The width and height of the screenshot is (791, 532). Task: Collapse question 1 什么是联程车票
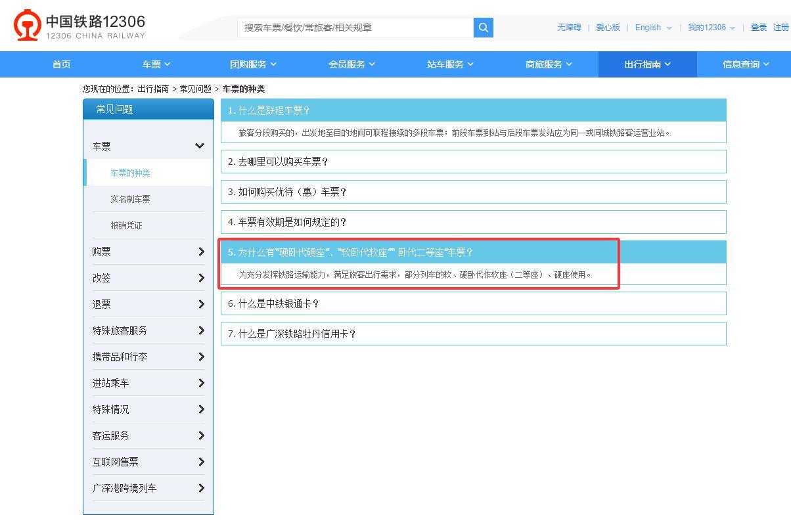pyautogui.click(x=474, y=110)
